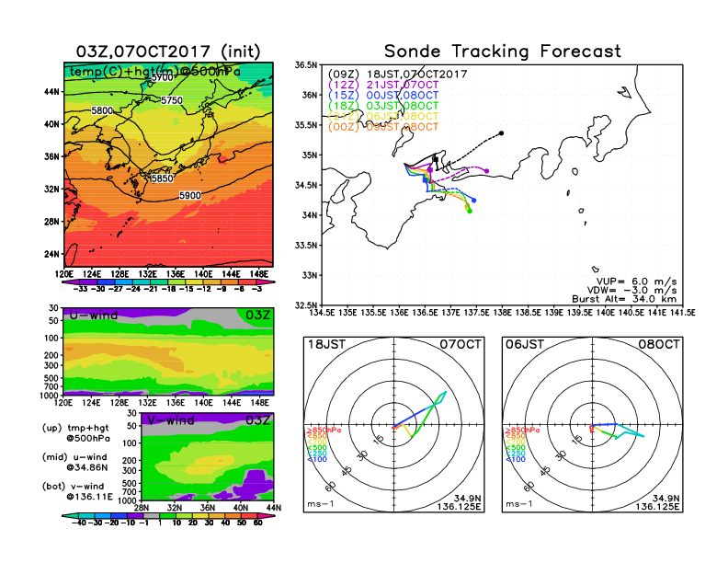Click the yellow '(21Z) 06JST,08OCT' legend entry

383,116
